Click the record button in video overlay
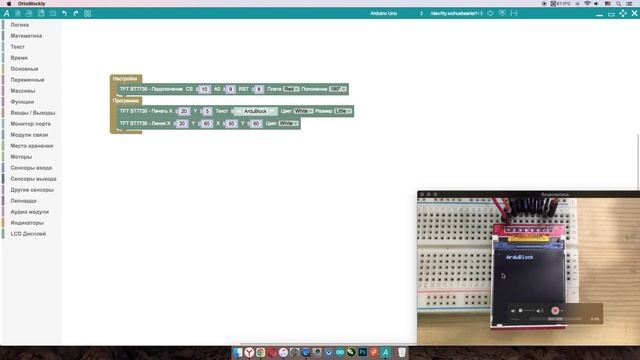640x360 pixels. (x=555, y=311)
